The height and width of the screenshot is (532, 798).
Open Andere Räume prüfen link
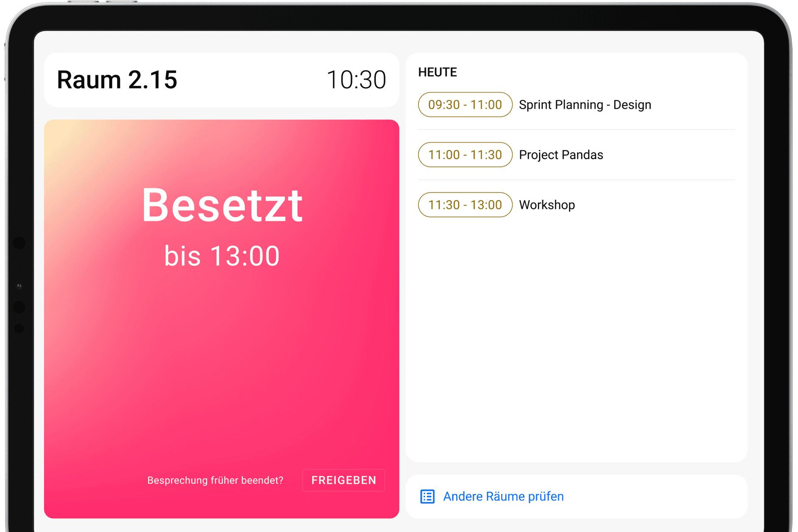503,496
